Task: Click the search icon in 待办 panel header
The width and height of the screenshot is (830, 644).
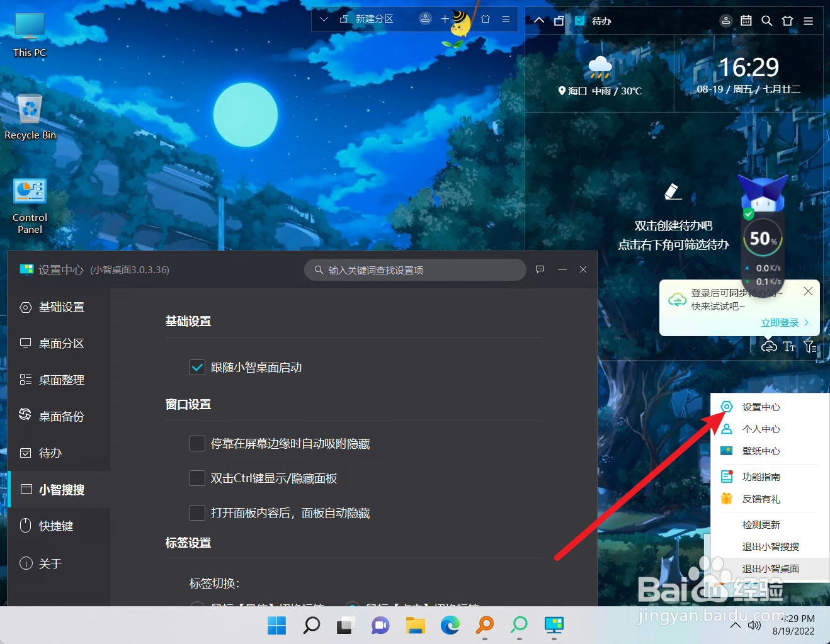Action: (766, 20)
